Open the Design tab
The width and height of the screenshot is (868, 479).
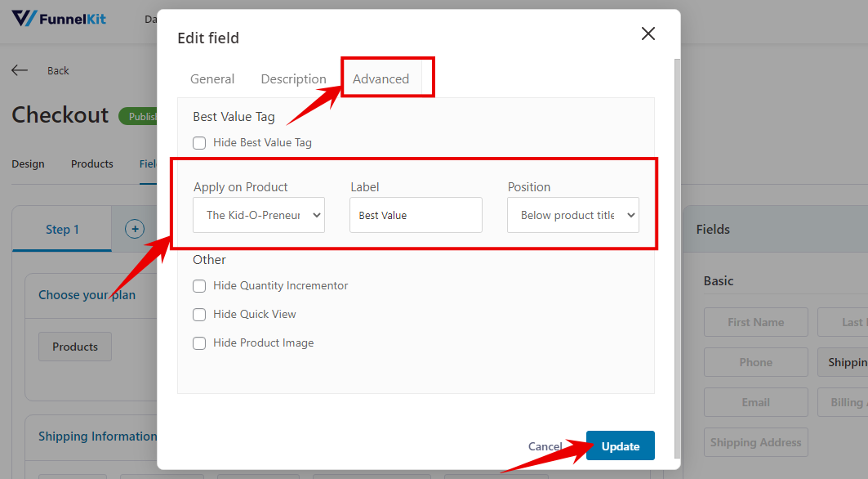click(x=29, y=164)
